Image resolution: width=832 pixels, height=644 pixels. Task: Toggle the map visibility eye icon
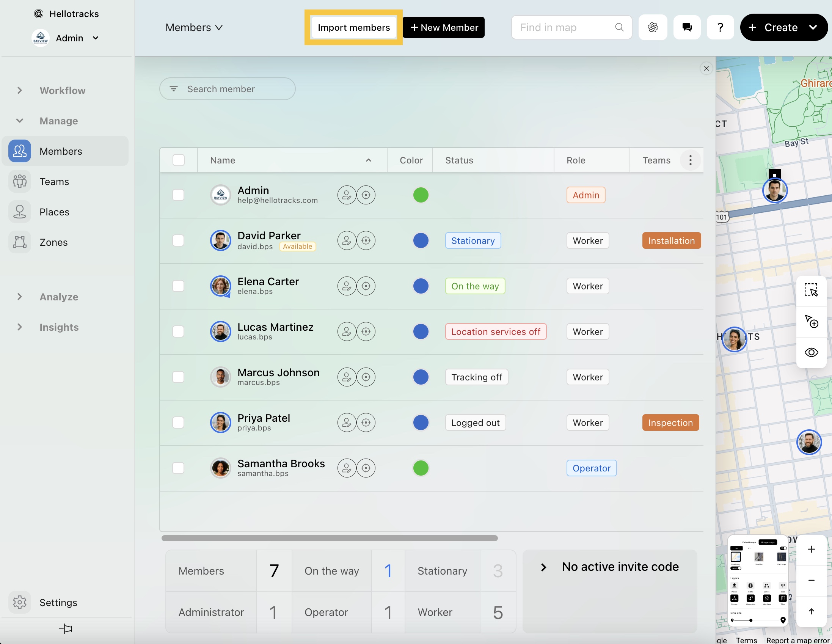click(x=811, y=352)
